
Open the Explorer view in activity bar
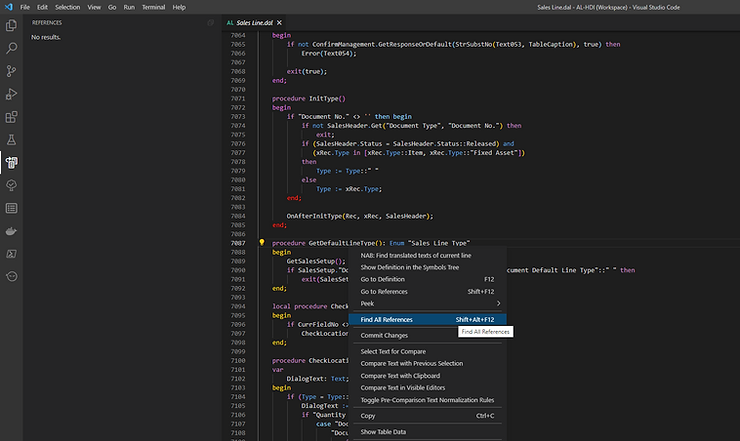[x=12, y=24]
